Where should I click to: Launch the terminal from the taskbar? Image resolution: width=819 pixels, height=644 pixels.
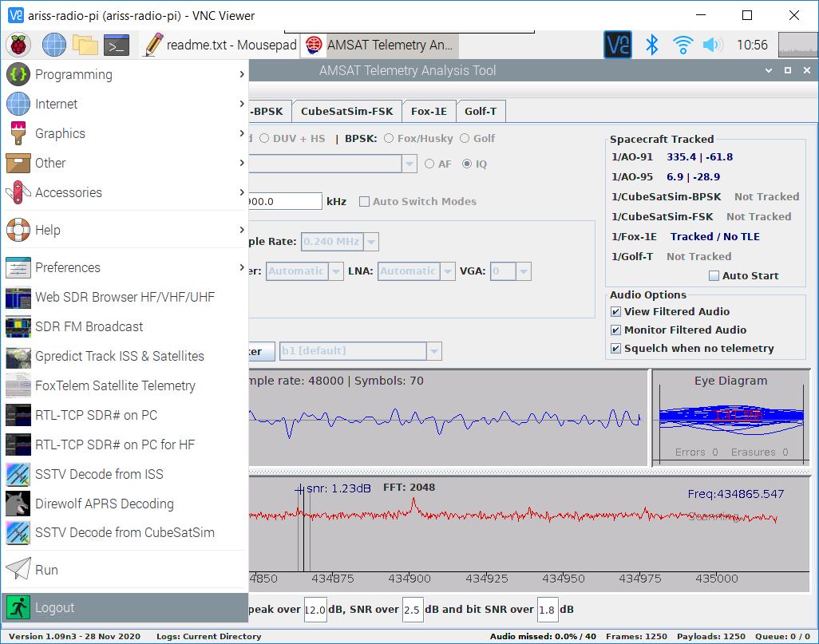click(x=117, y=45)
